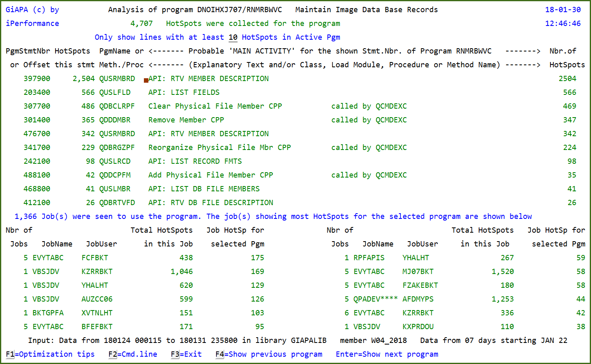The image size is (591, 364).
Task: Click the underlined HotSpots threshold value 10
Action: [233, 37]
